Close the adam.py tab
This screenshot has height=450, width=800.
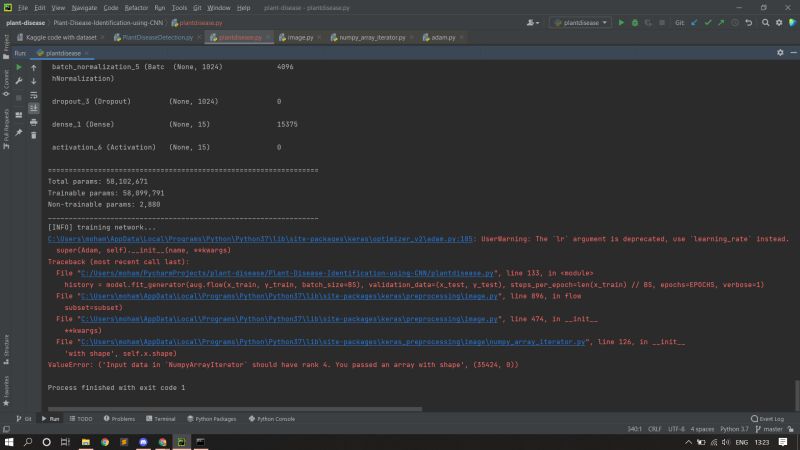point(462,37)
